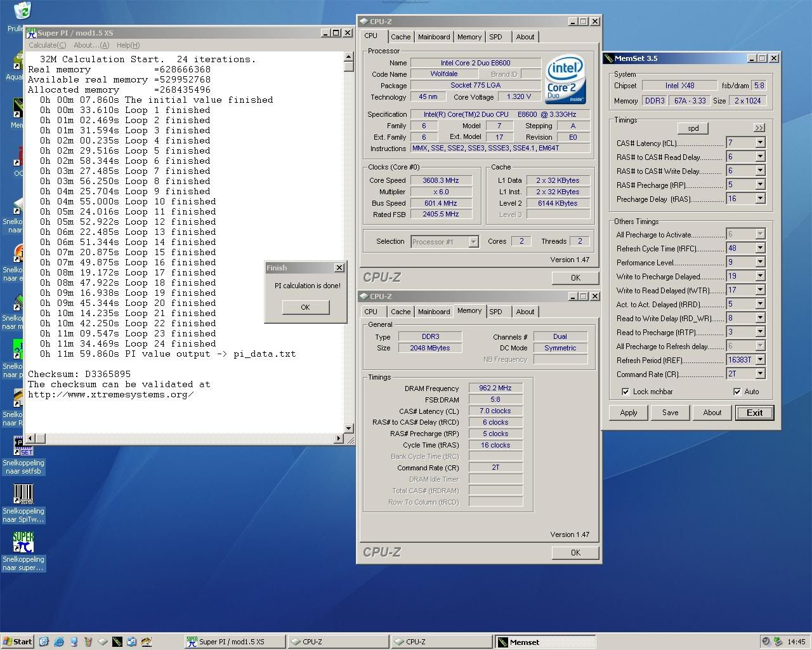
Task: Open the About menu in Super PI
Action: (x=91, y=45)
